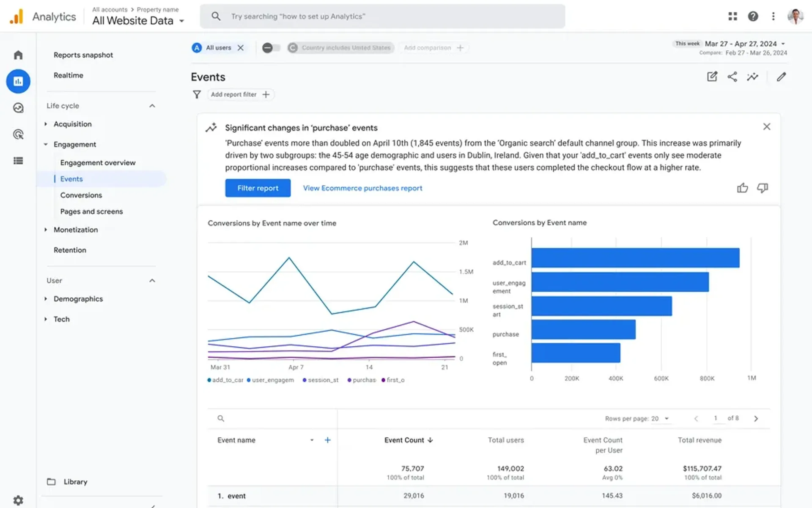Image resolution: width=812 pixels, height=508 pixels.
Task: Enable the comparison toggle switch
Action: (x=271, y=47)
